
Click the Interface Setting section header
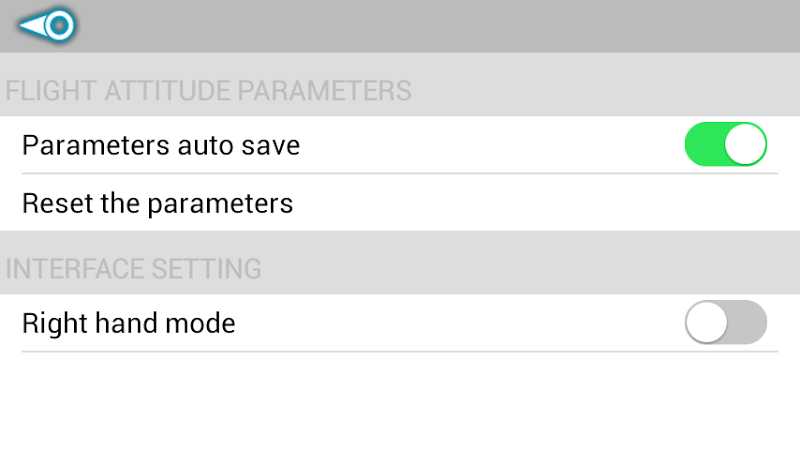[133, 268]
